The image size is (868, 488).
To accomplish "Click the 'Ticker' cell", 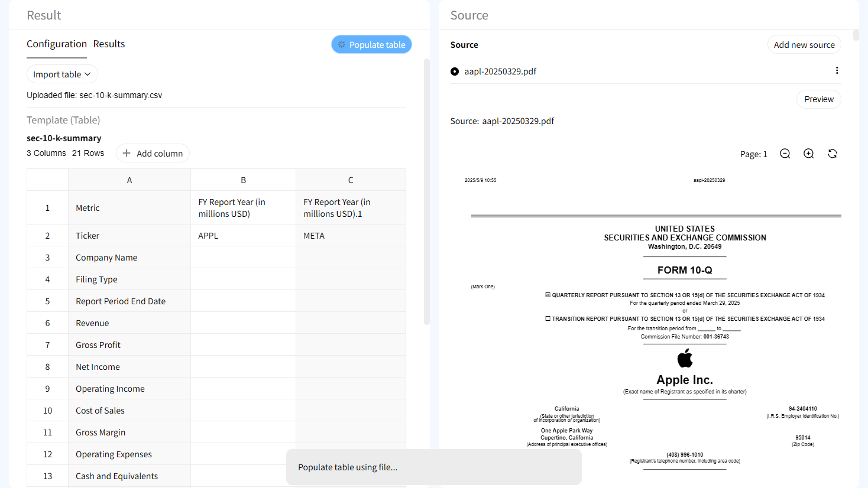I will [129, 236].
